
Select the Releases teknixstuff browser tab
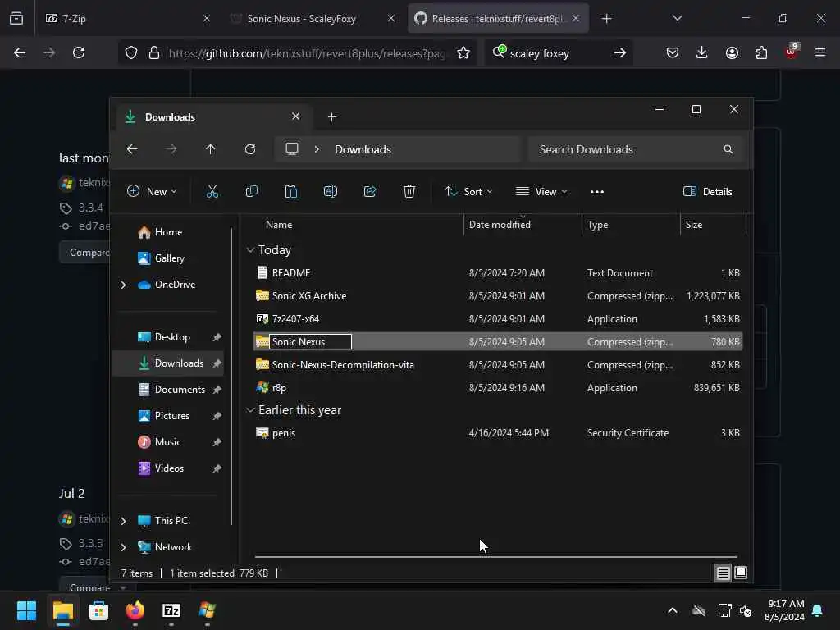coord(498,19)
